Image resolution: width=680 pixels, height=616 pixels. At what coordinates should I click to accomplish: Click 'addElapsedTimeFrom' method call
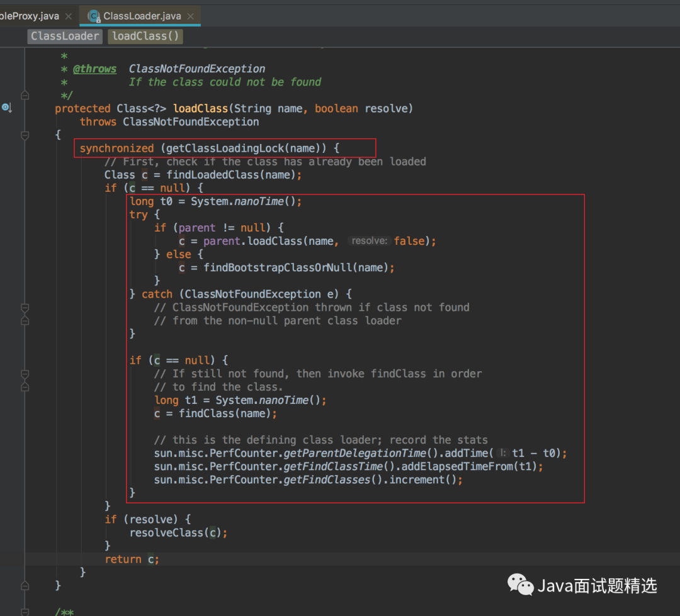[x=456, y=466]
